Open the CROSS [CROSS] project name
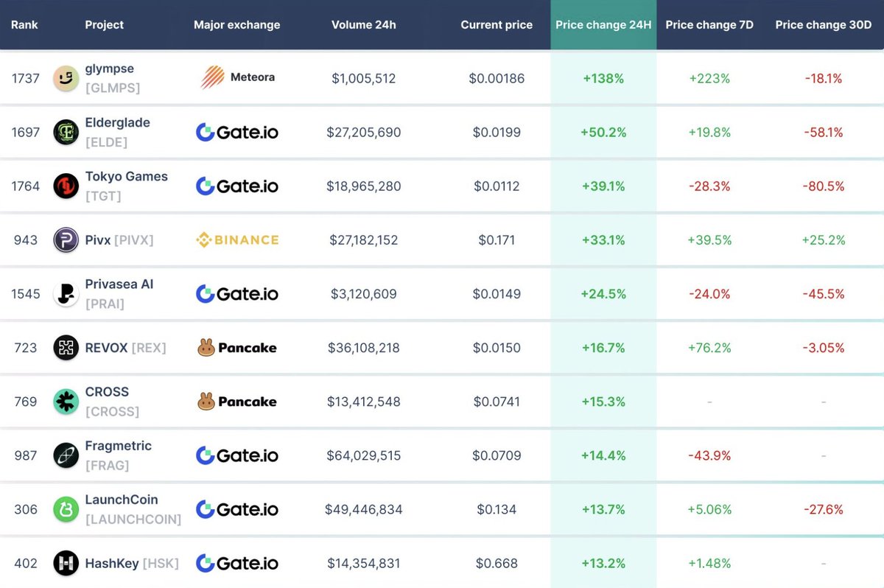Viewport: 884px width, 588px height. click(112, 402)
